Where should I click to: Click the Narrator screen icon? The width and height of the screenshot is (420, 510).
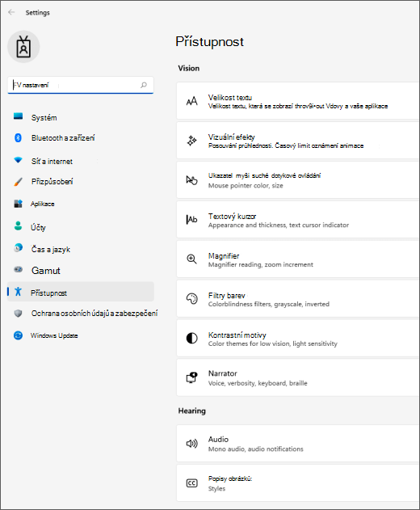coord(191,377)
